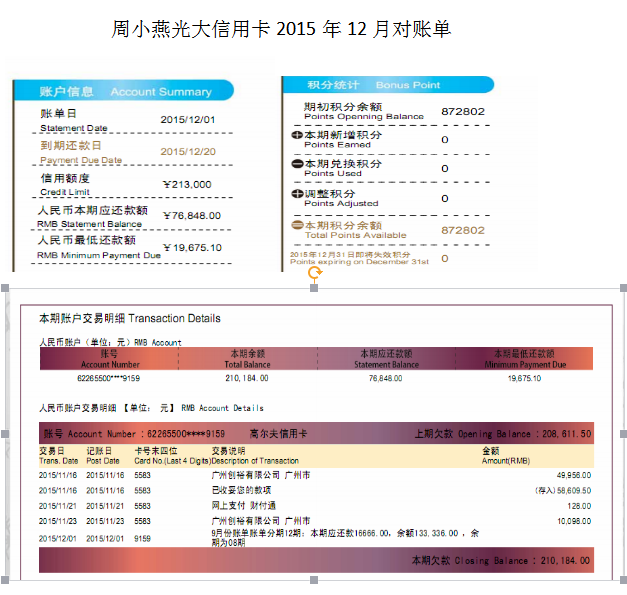Click the plus icon beside 本期新增积分

297,135
